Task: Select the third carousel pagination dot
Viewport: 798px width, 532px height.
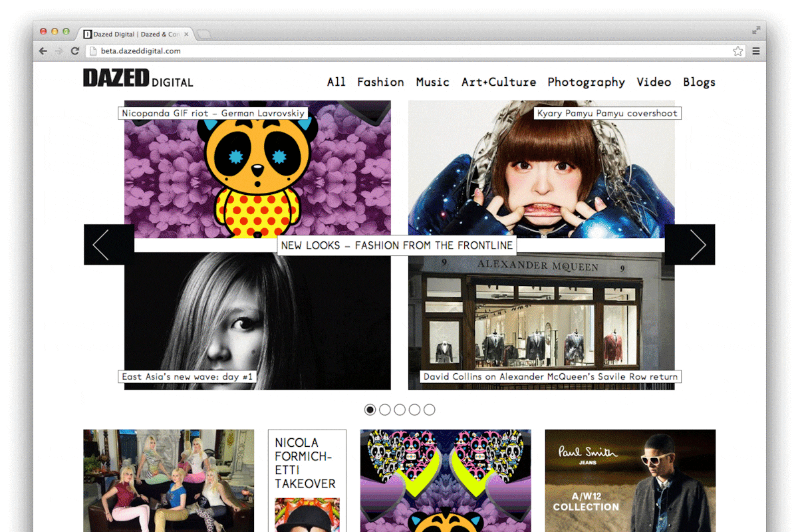Action: 400,410
